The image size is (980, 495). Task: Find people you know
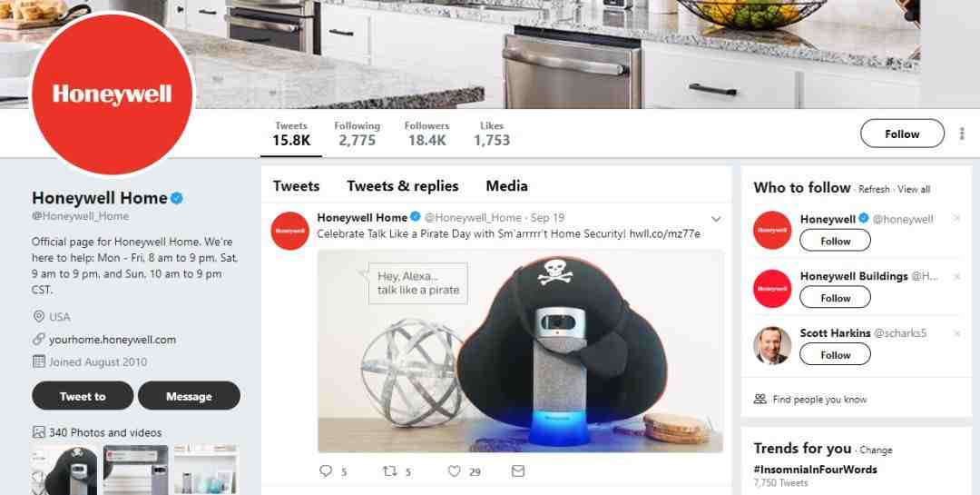coord(819,400)
